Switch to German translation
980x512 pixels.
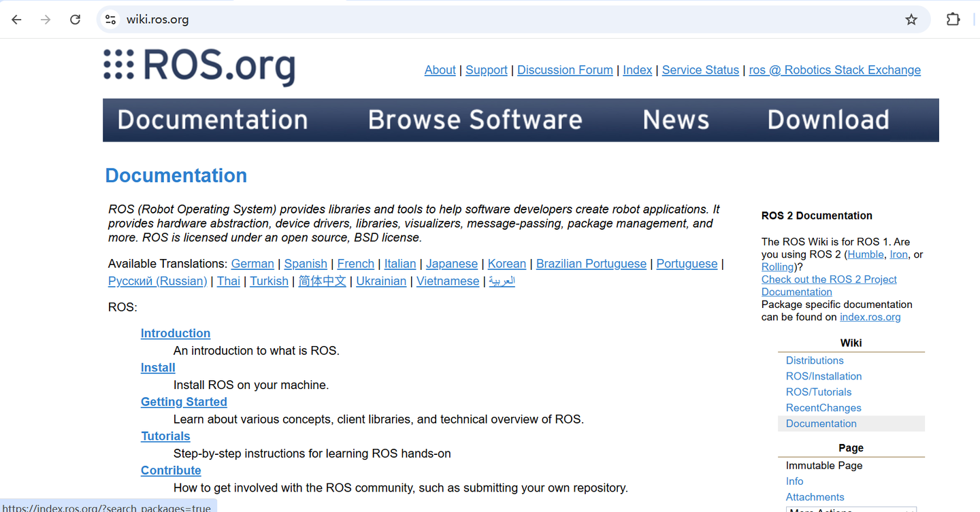click(252, 264)
